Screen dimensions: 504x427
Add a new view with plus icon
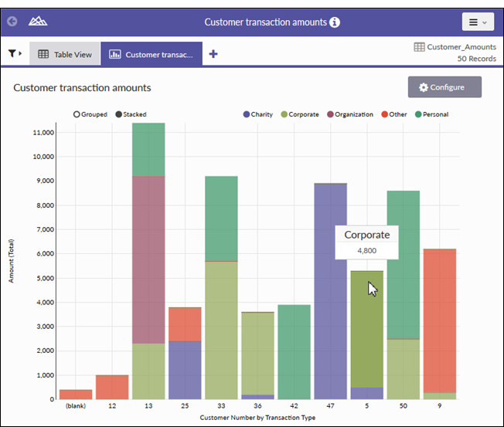click(x=213, y=54)
